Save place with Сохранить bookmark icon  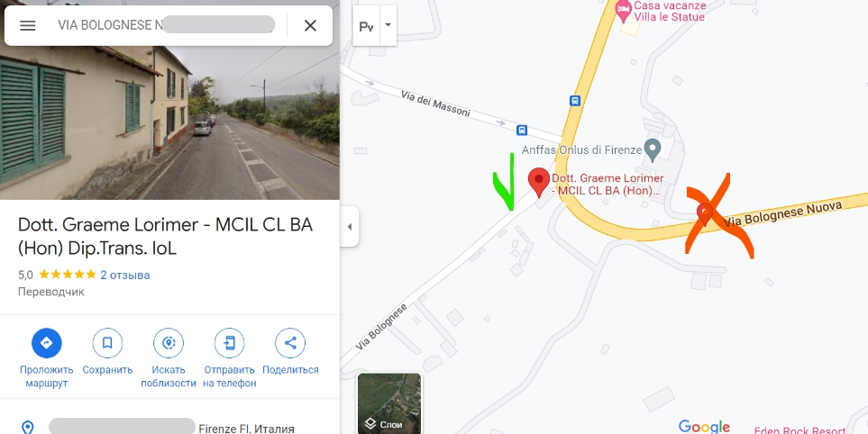[107, 343]
